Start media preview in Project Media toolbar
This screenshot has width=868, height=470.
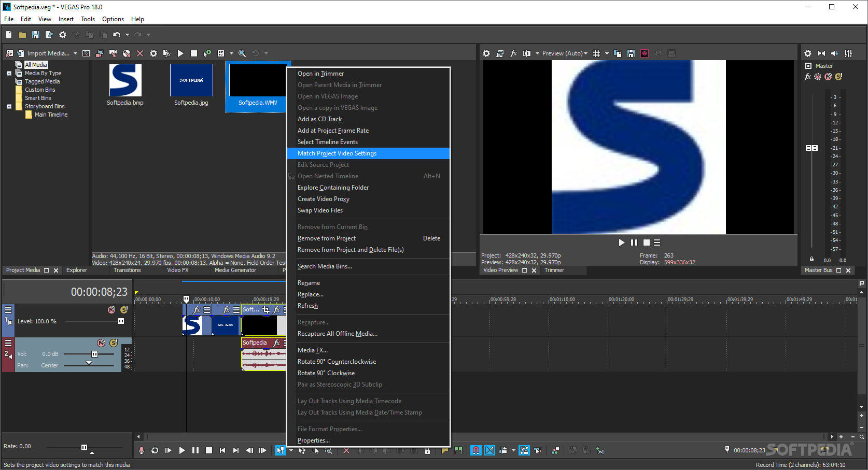180,53
